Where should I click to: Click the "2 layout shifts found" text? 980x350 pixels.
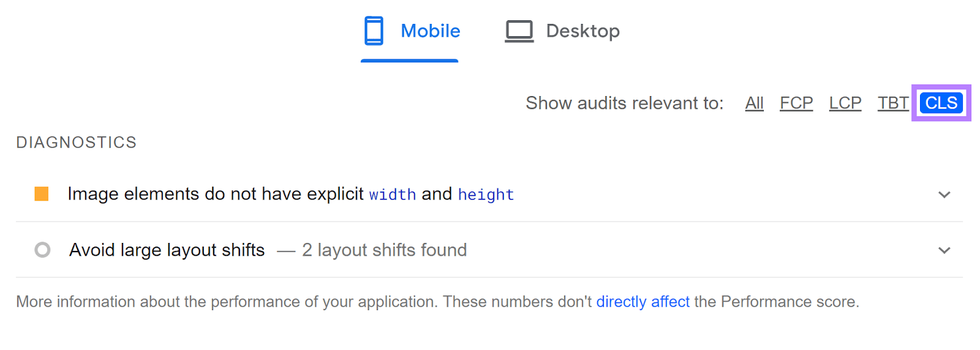point(384,250)
